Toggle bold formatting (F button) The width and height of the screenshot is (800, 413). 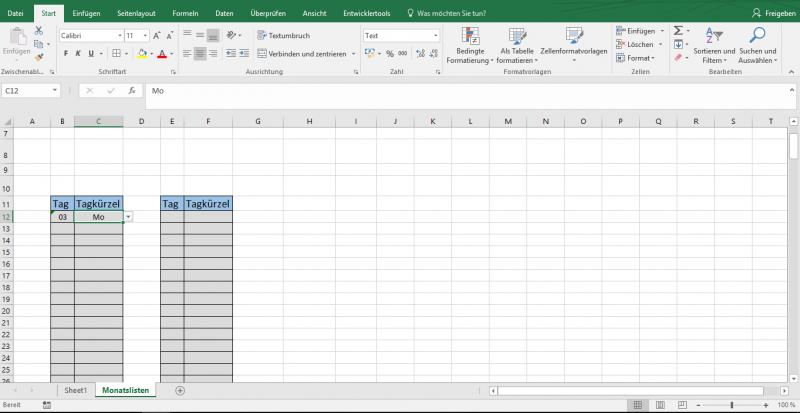[x=64, y=53]
